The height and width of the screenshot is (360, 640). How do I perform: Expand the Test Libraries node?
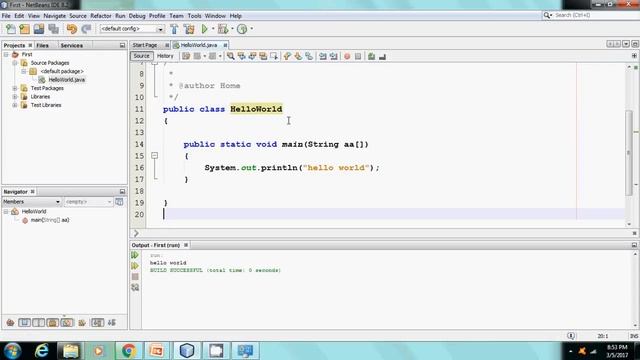15,105
